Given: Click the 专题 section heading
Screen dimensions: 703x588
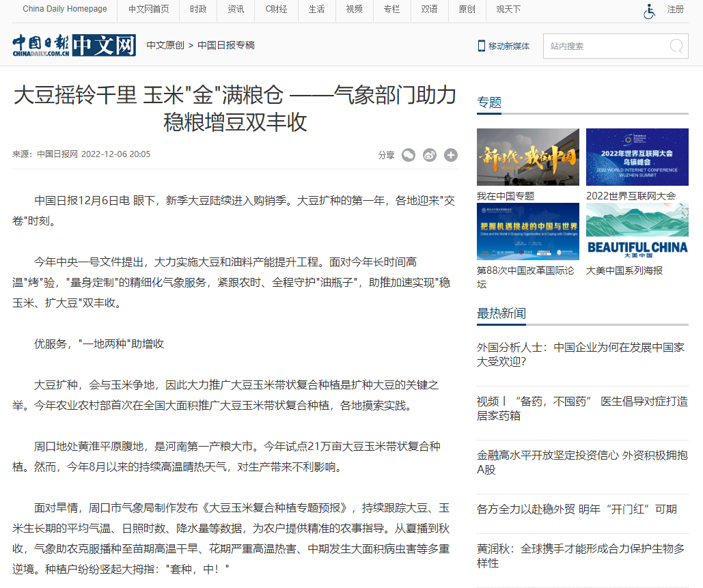Looking at the screenshot, I should coord(489,102).
